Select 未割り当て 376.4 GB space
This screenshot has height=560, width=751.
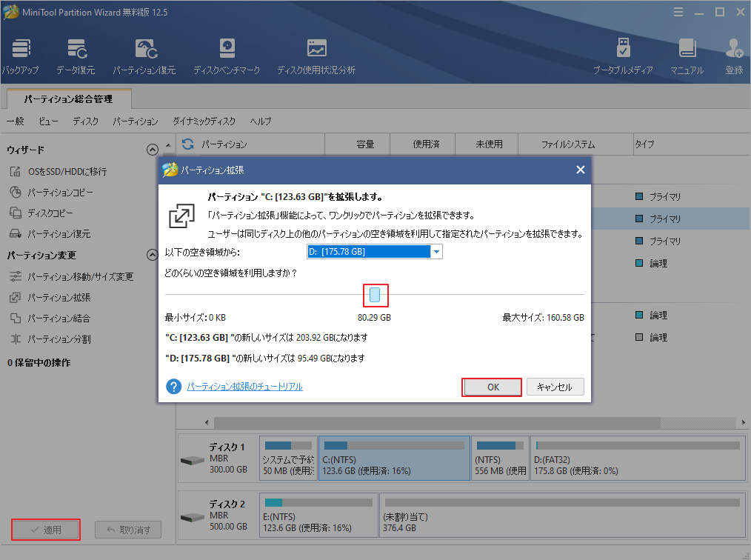[x=563, y=516]
